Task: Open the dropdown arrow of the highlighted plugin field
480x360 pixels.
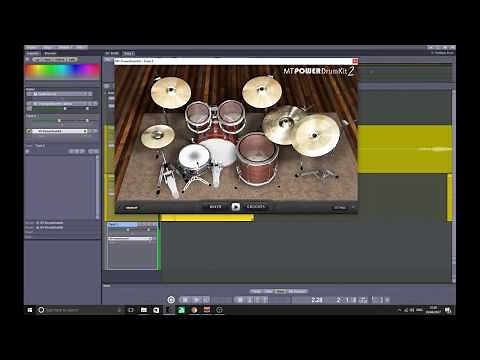Action: click(85, 131)
